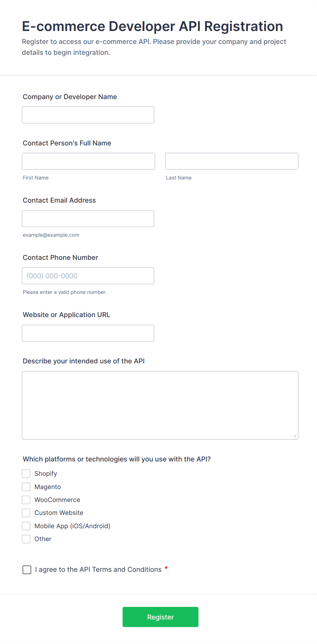Agree to the API Terms and Conditions
The width and height of the screenshot is (317, 644).
(27, 570)
